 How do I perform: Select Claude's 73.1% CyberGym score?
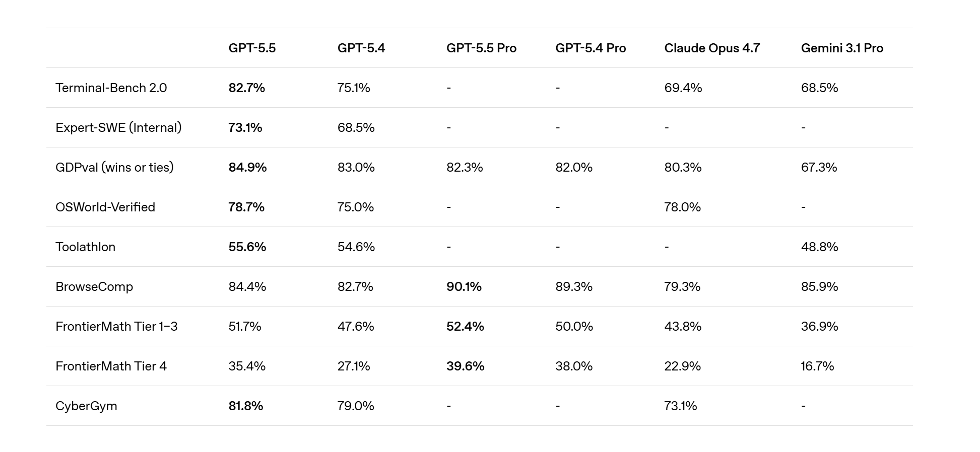[x=680, y=406]
